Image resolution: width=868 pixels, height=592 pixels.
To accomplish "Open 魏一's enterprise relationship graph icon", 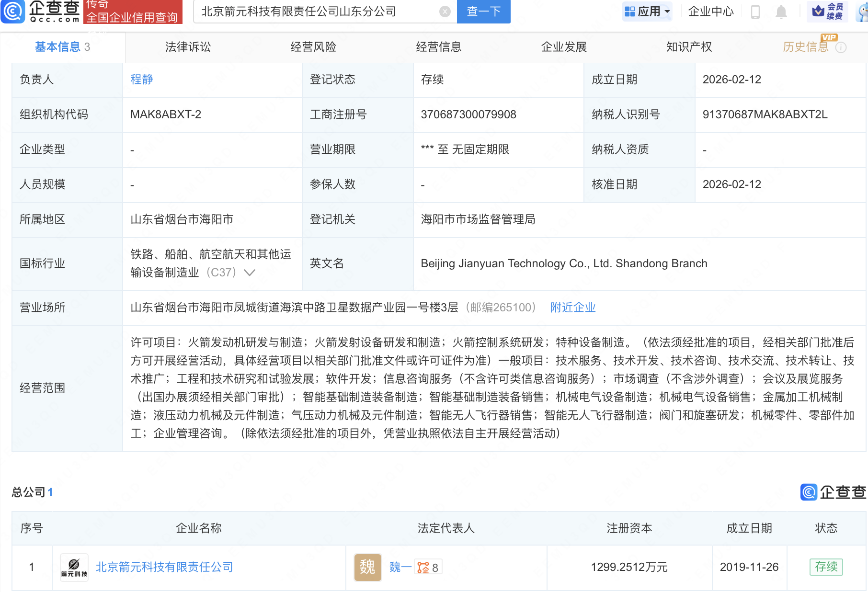I will point(422,567).
